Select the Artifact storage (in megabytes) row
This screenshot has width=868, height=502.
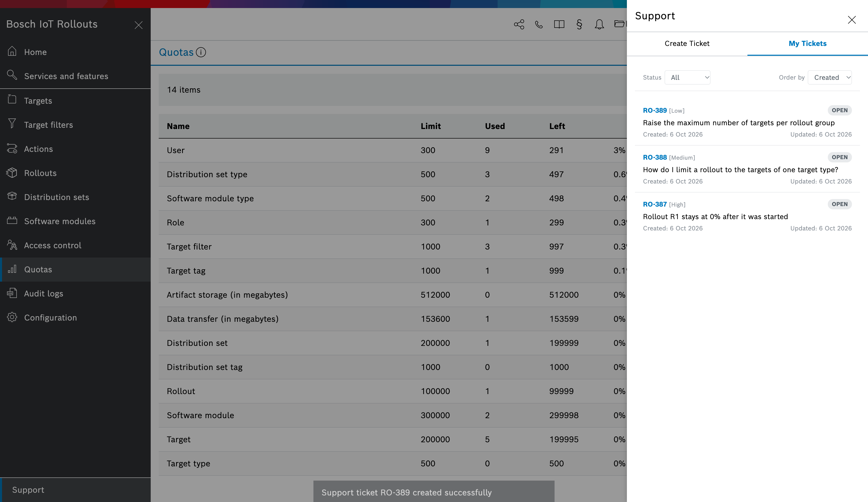[393, 295]
